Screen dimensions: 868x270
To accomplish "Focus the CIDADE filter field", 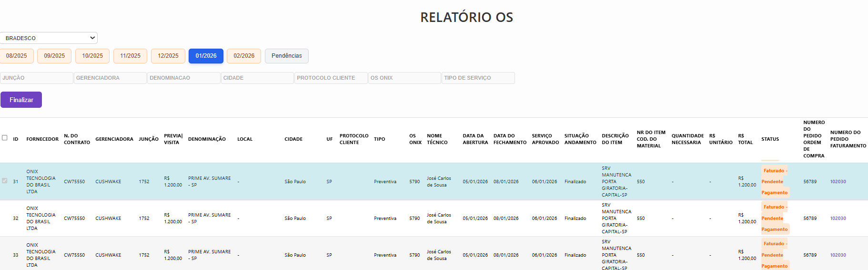I will (x=257, y=78).
